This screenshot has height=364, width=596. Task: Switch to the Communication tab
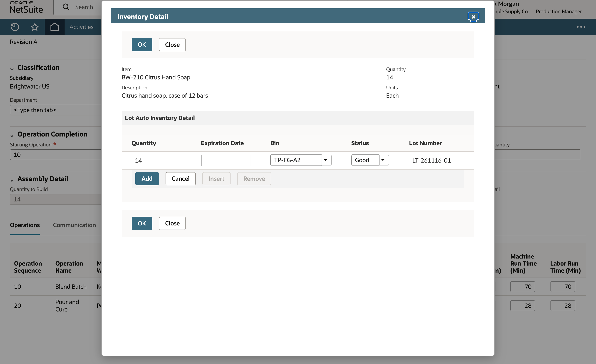pyautogui.click(x=74, y=225)
